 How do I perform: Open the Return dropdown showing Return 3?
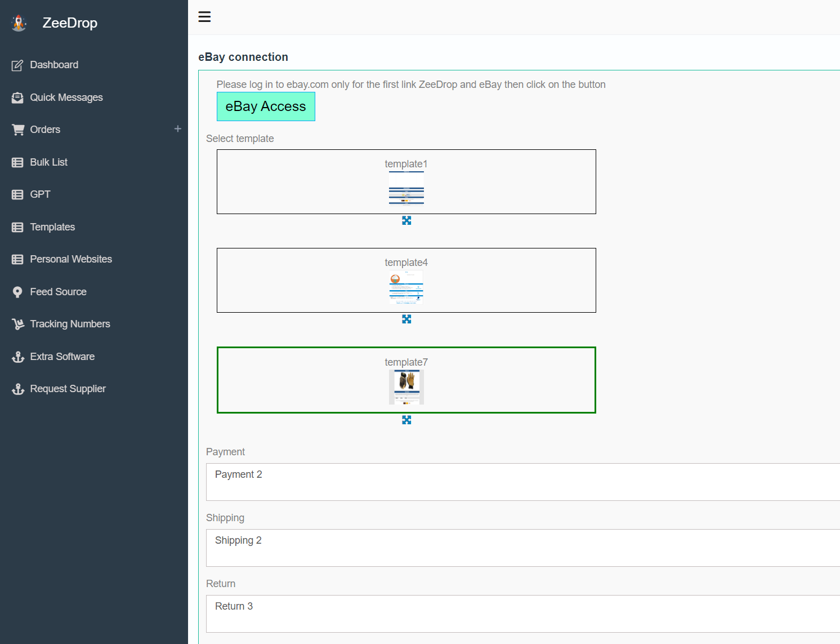point(523,614)
